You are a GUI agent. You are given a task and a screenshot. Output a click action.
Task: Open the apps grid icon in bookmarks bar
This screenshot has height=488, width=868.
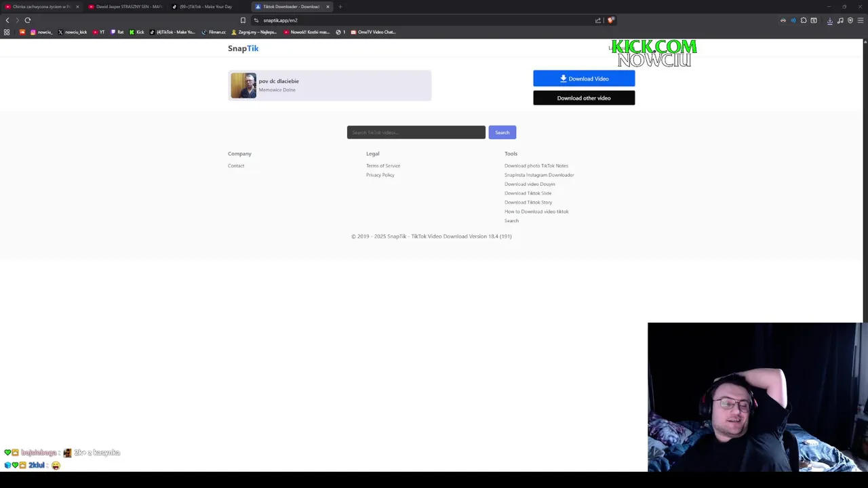click(x=7, y=32)
